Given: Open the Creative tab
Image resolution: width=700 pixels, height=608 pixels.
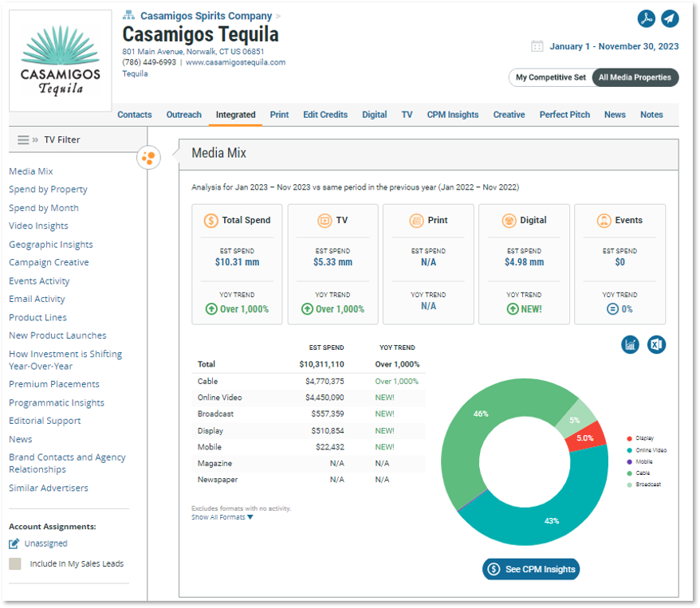Looking at the screenshot, I should [509, 115].
